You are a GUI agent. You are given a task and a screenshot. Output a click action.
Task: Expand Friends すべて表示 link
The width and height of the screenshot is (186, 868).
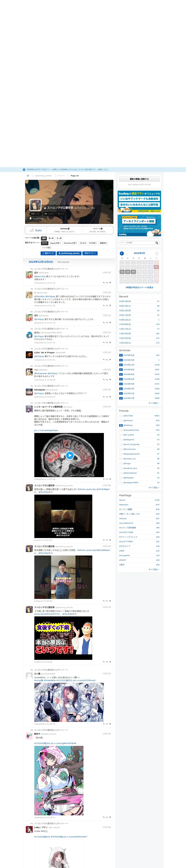click(154, 488)
